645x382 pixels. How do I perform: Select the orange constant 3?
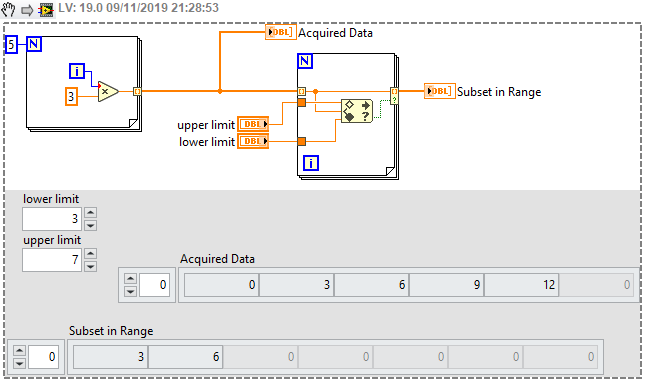[x=71, y=97]
